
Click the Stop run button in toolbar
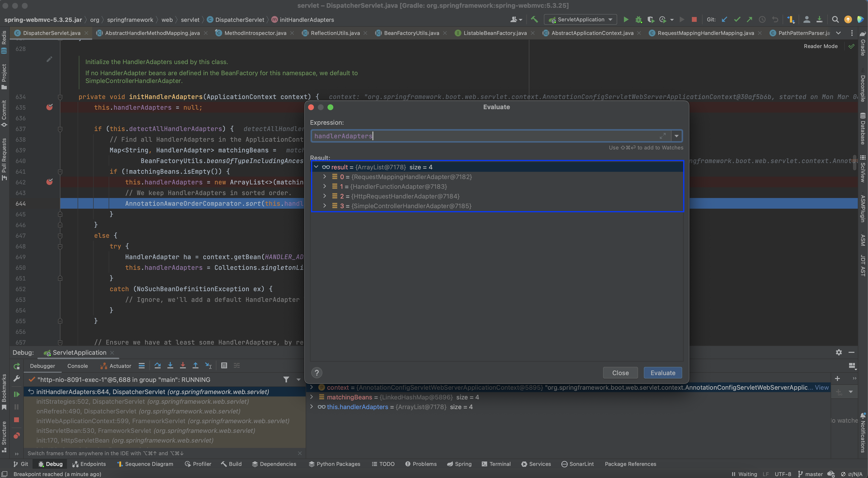[x=694, y=20]
